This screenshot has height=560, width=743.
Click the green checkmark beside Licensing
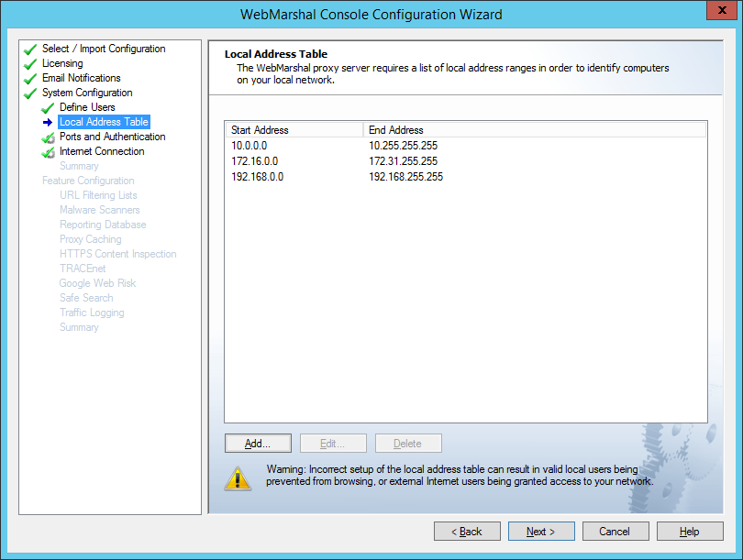coord(30,64)
